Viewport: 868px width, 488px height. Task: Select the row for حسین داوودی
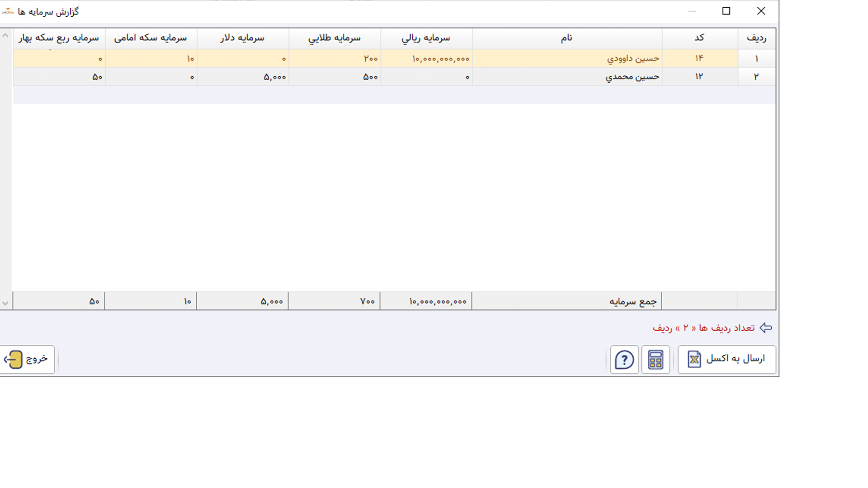394,59
